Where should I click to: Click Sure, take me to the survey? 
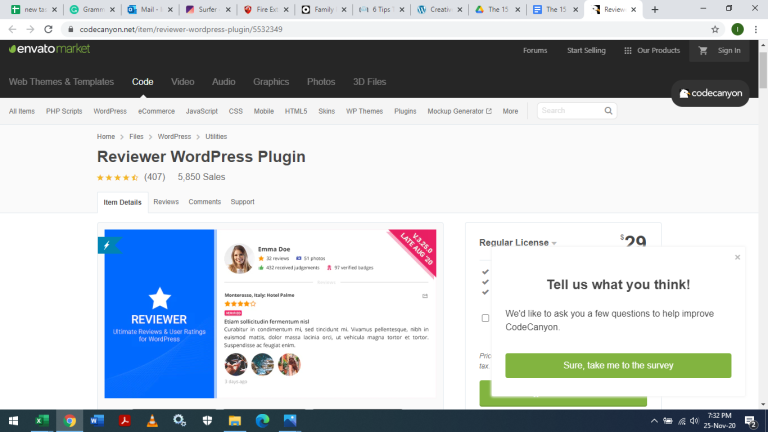click(x=618, y=365)
